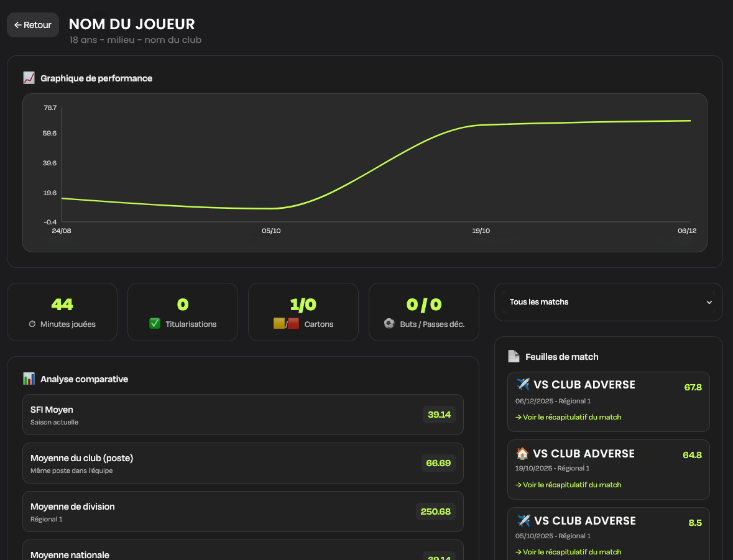Open match recap for 19/10/2025 game
This screenshot has width=733, height=560.
point(568,485)
